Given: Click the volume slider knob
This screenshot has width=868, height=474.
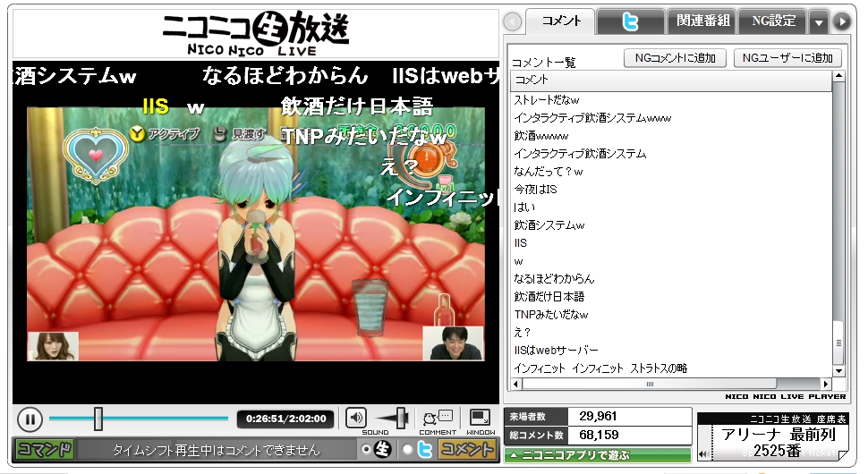Looking at the screenshot, I should 401,417.
